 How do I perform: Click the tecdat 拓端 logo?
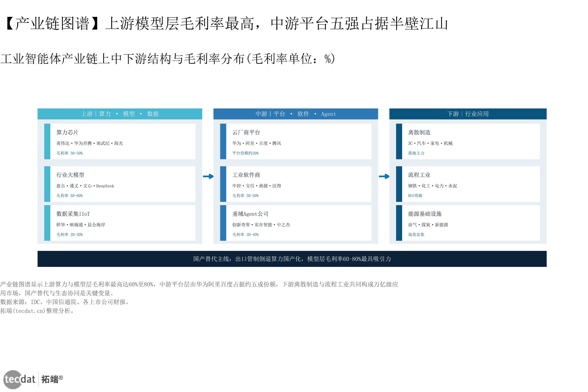pyautogui.click(x=33, y=379)
